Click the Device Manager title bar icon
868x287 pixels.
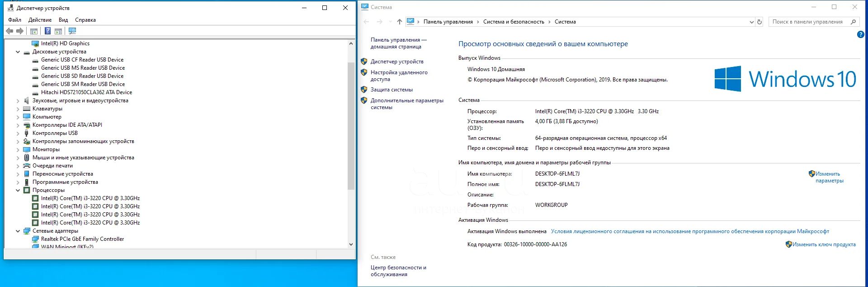pos(11,8)
